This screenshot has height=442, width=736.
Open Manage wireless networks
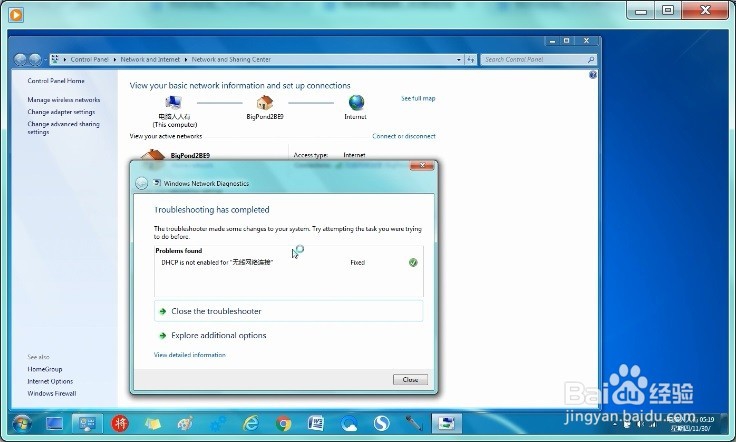tap(64, 99)
